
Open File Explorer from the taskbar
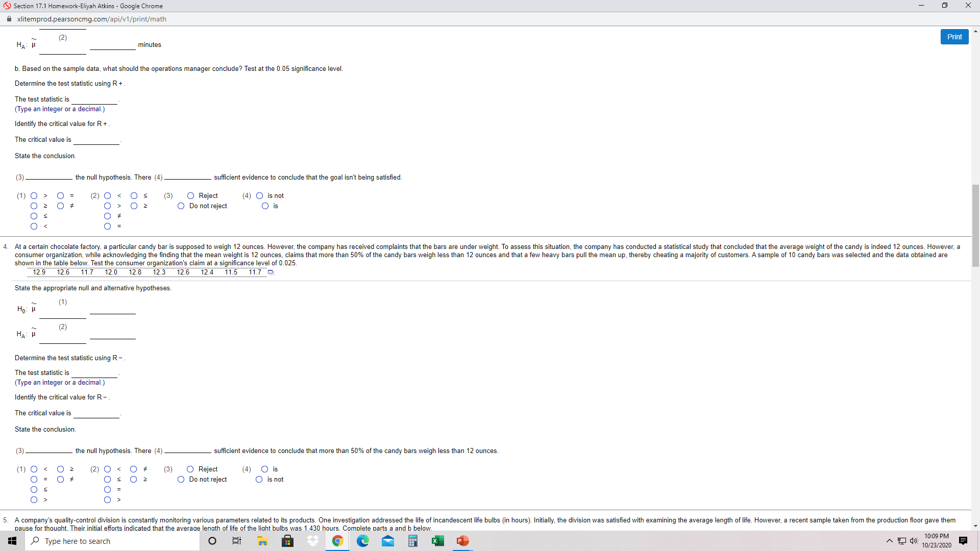(x=262, y=541)
